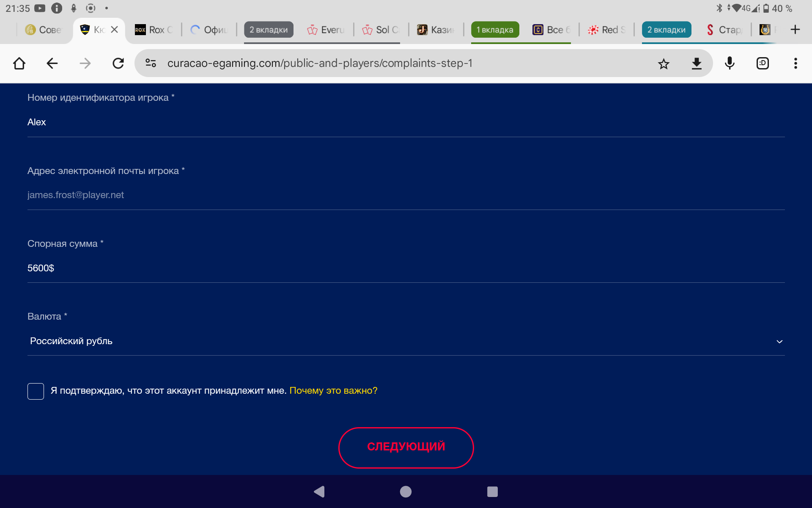Open 'Почему это важно?' link
This screenshot has height=508, width=812.
[x=333, y=391]
